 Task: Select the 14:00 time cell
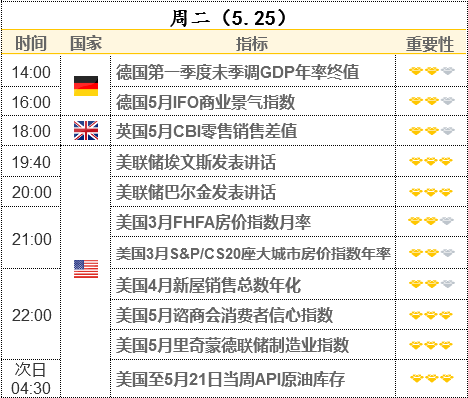click(x=31, y=72)
